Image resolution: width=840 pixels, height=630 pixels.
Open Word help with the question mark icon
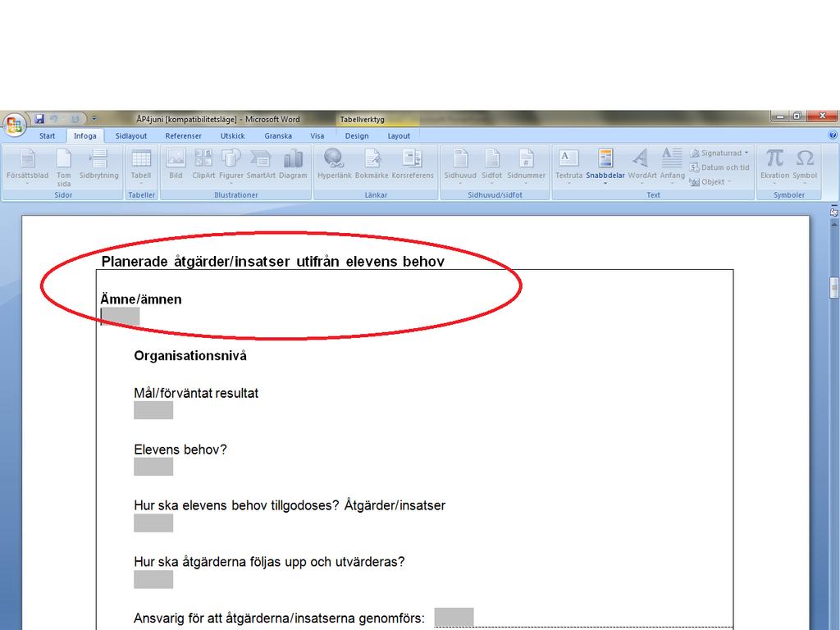click(x=833, y=135)
